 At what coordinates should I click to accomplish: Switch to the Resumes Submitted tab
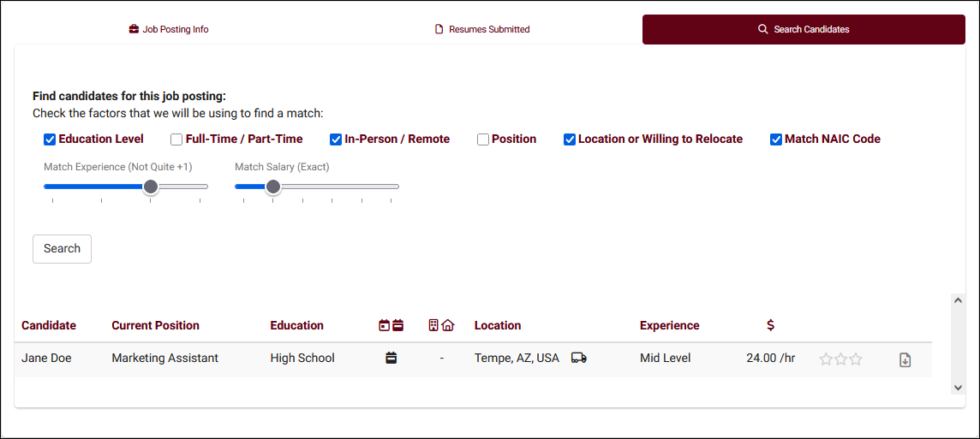(482, 29)
